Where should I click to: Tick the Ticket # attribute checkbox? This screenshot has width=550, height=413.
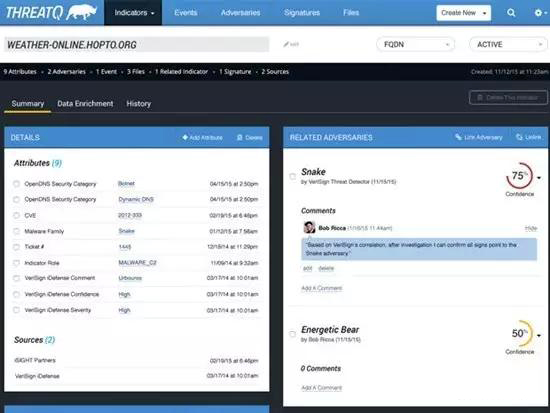point(16,247)
